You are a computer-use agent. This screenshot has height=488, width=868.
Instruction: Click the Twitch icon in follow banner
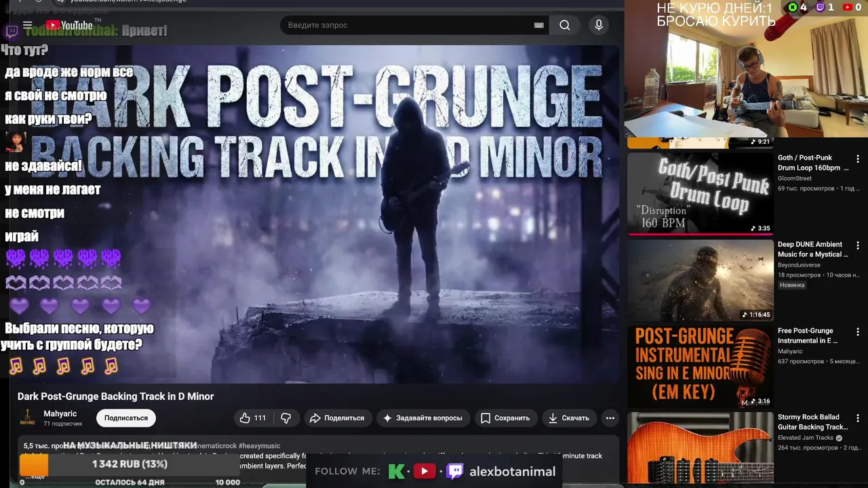pos(455,471)
